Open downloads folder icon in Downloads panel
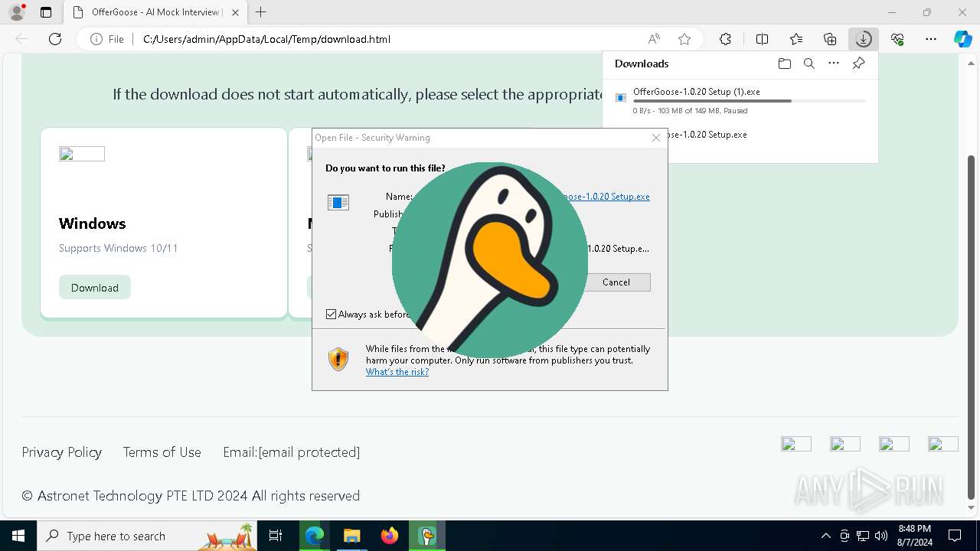980x551 pixels. [784, 64]
